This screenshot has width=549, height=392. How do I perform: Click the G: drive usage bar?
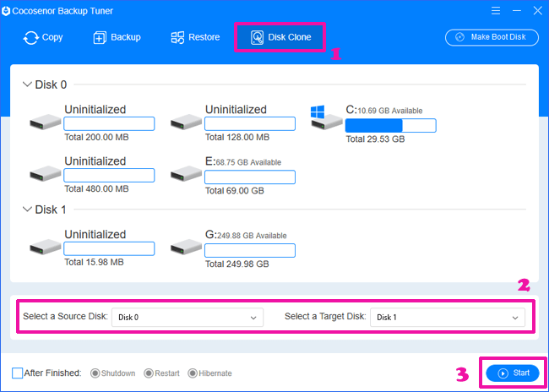[x=250, y=250]
